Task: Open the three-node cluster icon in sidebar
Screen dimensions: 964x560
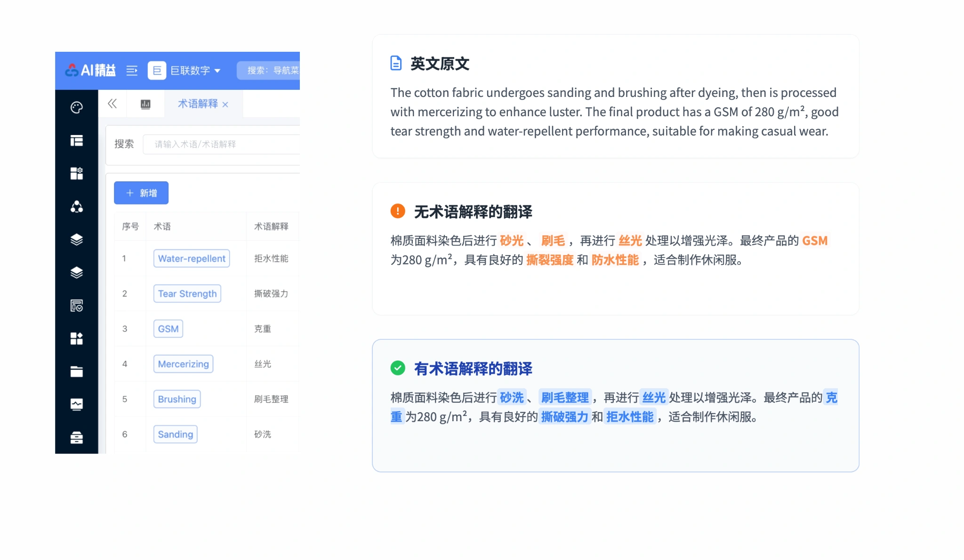Action: pos(77,207)
